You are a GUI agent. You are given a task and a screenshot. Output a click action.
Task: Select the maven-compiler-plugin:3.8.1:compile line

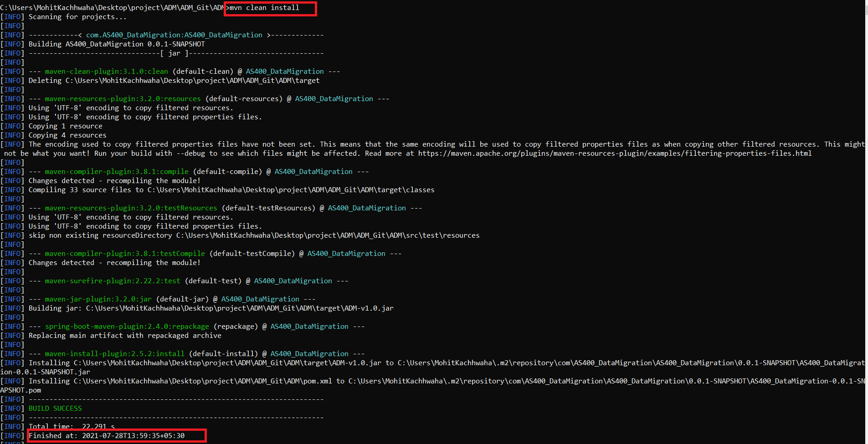pos(116,171)
